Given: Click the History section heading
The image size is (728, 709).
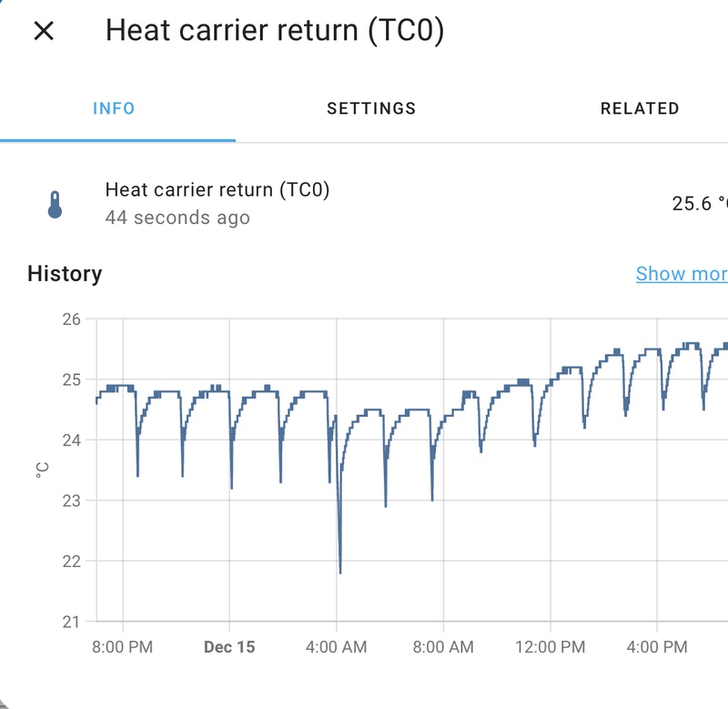Looking at the screenshot, I should point(65,274).
